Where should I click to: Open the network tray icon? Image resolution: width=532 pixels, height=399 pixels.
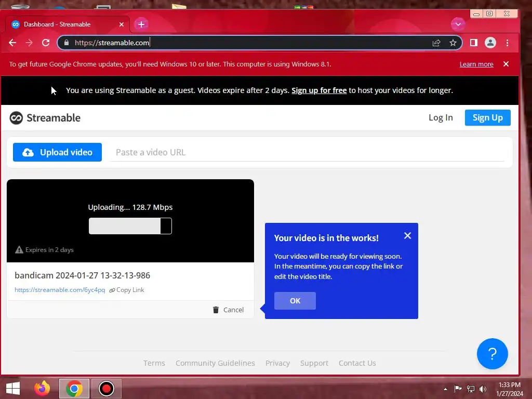pos(471,389)
